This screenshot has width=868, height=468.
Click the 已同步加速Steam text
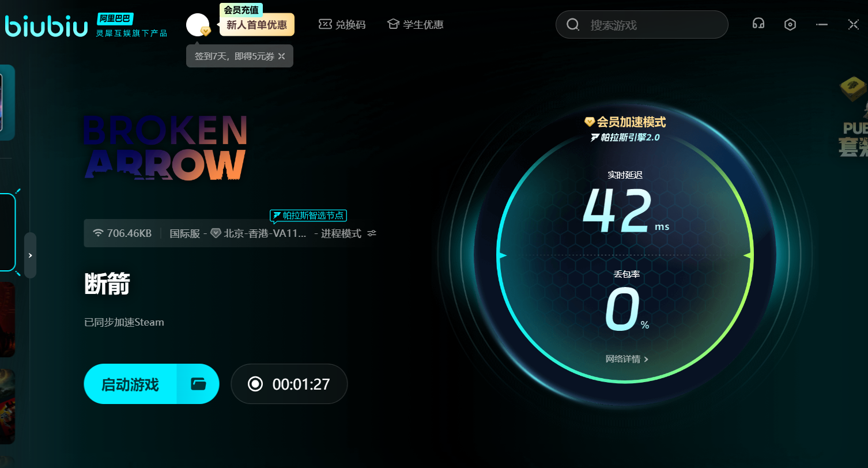pyautogui.click(x=124, y=322)
